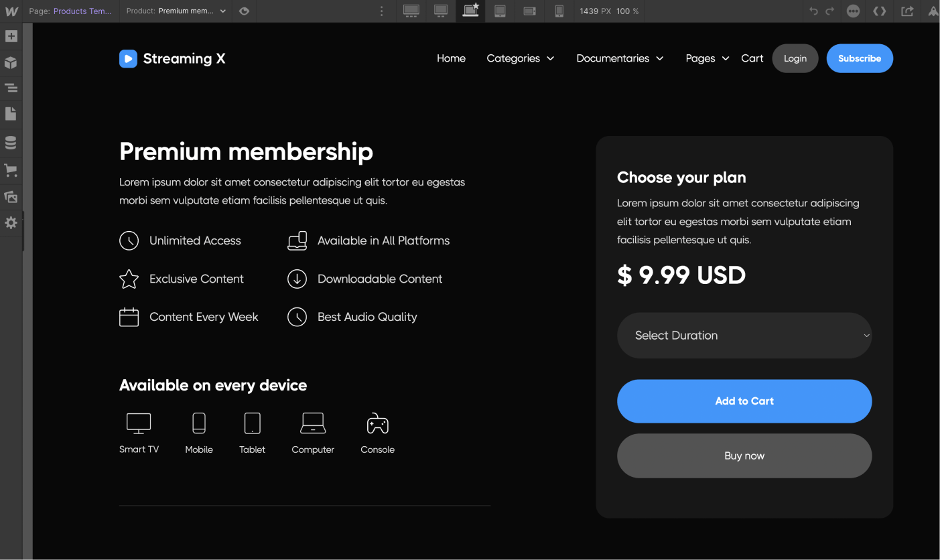This screenshot has width=940, height=560.
Task: Expand the Categories navigation menu
Action: click(520, 58)
